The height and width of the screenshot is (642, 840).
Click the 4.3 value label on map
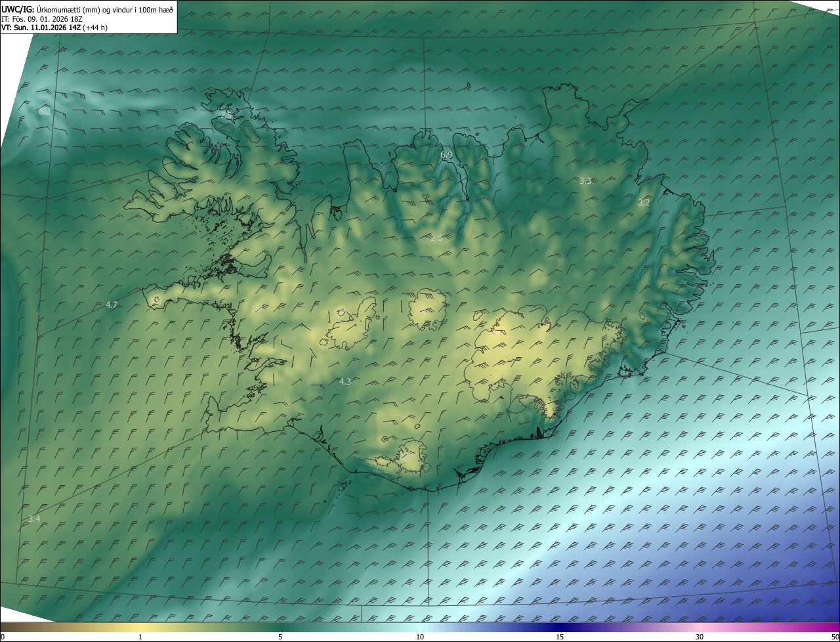coord(345,381)
